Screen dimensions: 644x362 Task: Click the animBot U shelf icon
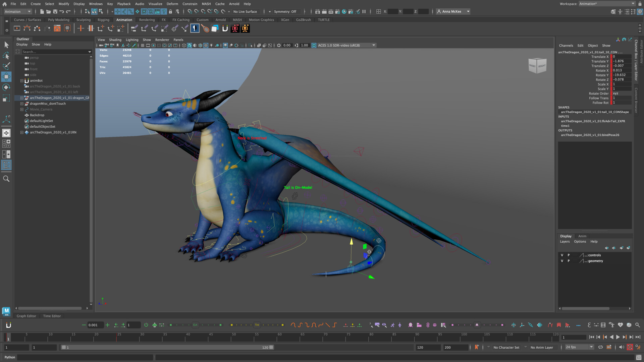[x=225, y=29]
